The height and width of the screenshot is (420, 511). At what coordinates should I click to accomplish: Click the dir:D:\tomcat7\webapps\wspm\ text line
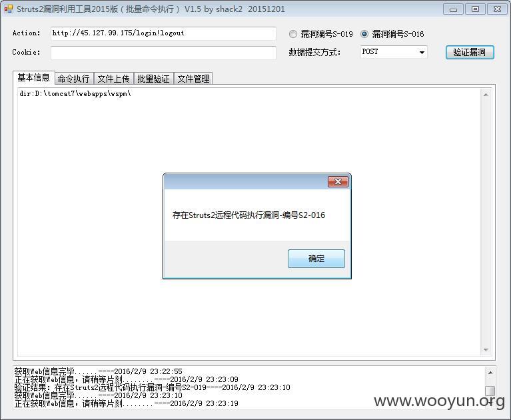75,93
